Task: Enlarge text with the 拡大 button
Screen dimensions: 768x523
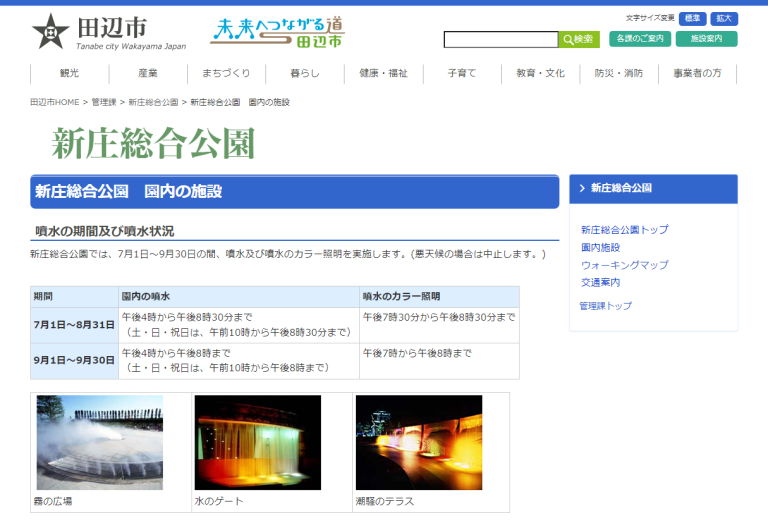Action: coord(724,18)
